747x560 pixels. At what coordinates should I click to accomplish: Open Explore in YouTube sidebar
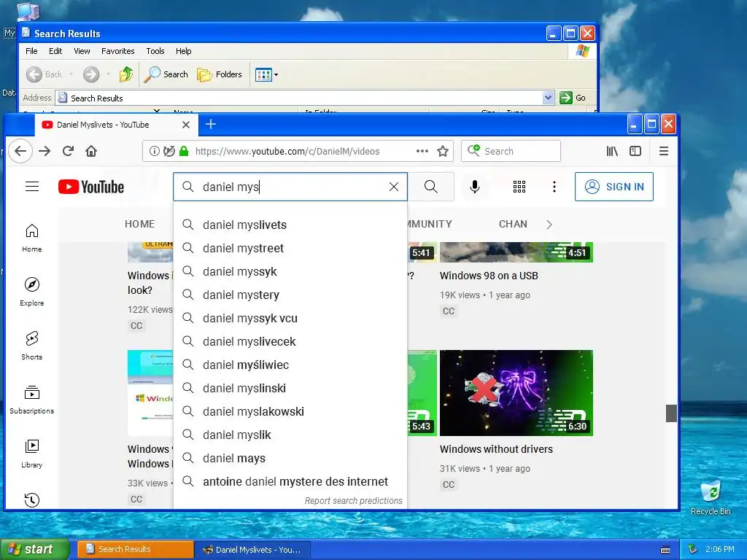pyautogui.click(x=32, y=292)
